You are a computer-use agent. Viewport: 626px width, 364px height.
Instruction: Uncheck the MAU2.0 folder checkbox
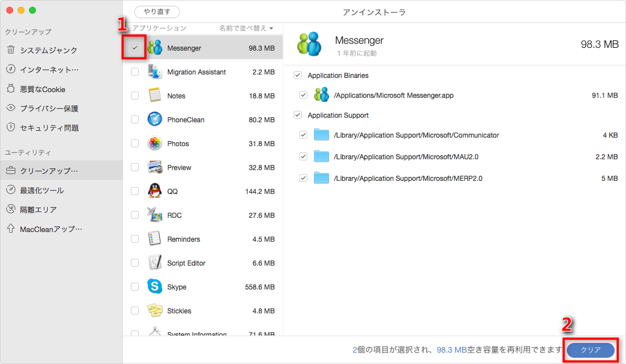pos(303,156)
